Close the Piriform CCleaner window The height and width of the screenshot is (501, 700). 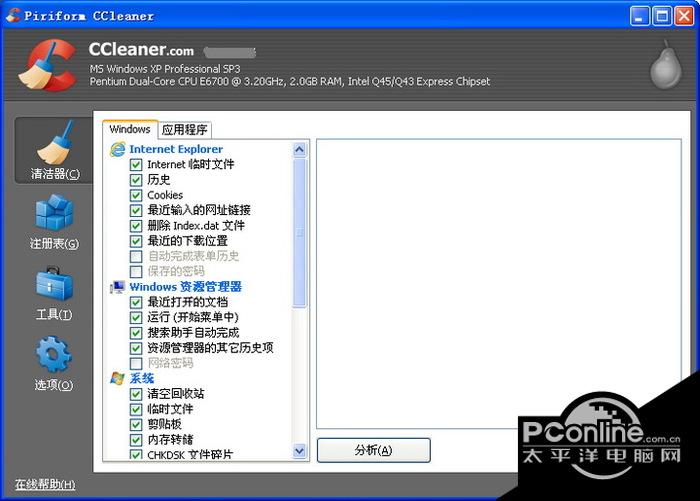click(x=684, y=16)
